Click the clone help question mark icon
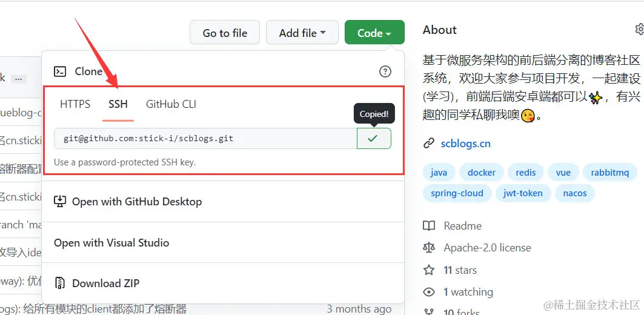644x315 pixels. tap(385, 71)
